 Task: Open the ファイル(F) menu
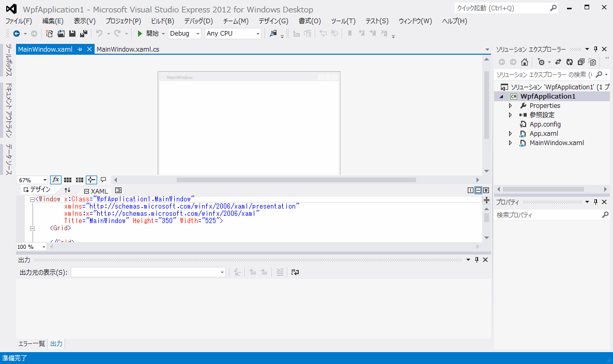point(19,21)
